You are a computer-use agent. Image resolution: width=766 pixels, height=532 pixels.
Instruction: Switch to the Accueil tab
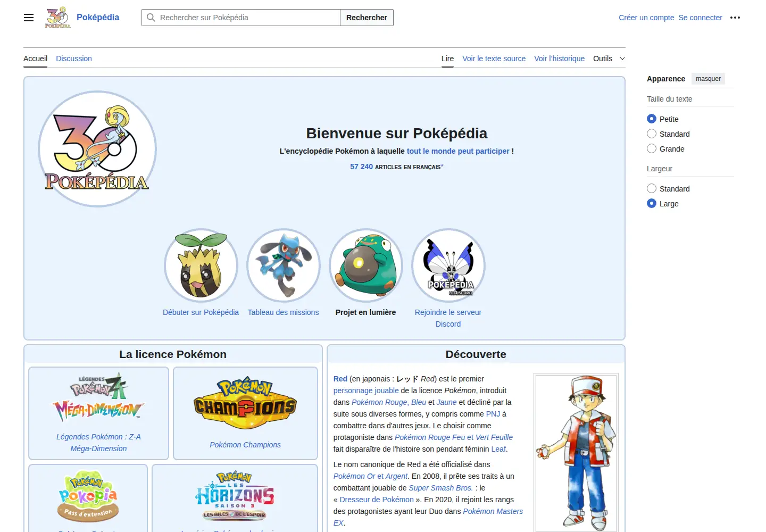click(35, 59)
